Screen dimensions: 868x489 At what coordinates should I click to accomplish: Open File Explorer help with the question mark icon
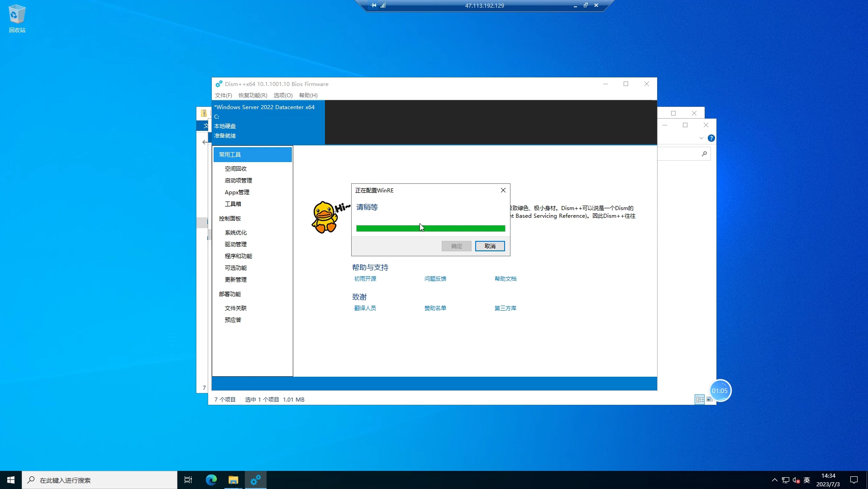[x=711, y=138]
